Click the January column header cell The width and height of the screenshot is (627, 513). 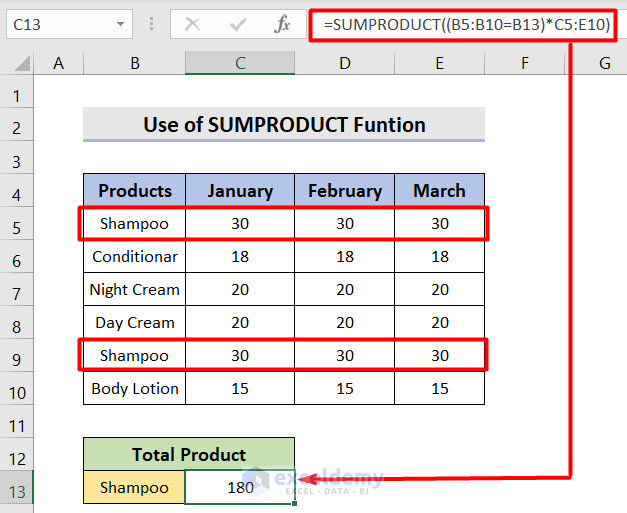pyautogui.click(x=239, y=191)
